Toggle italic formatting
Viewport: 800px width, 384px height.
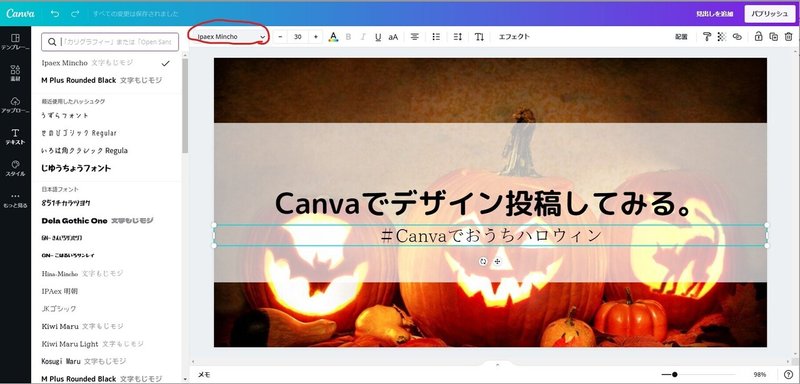click(x=363, y=37)
